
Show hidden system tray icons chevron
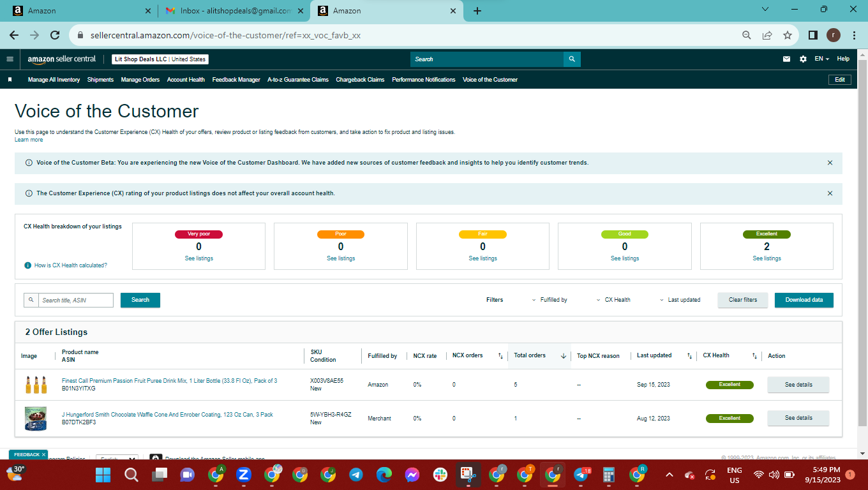point(670,475)
